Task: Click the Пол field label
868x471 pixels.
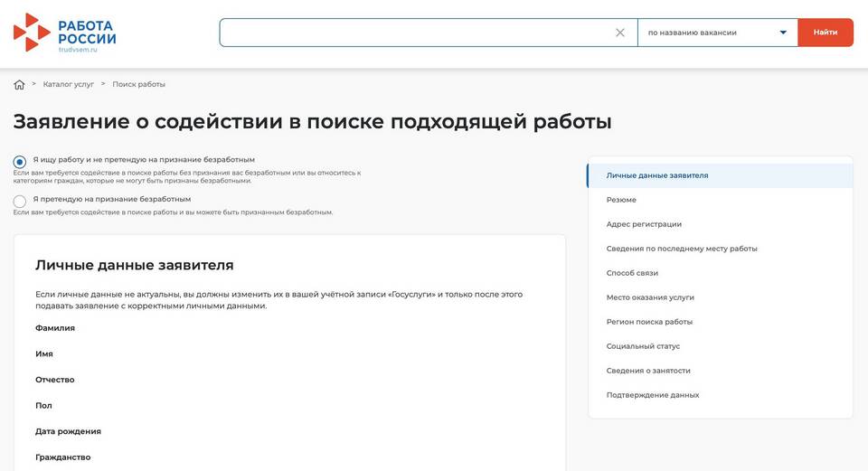Action: [x=43, y=406]
